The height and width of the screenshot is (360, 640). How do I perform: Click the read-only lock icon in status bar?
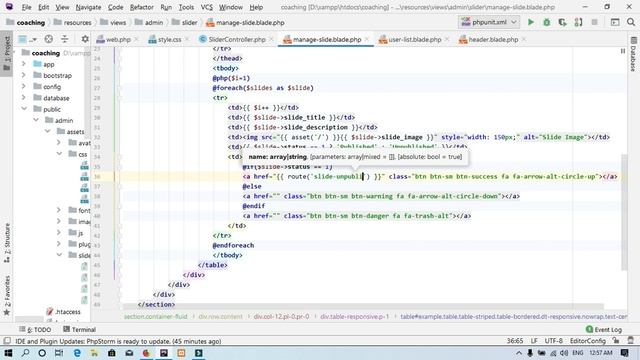coord(616,341)
